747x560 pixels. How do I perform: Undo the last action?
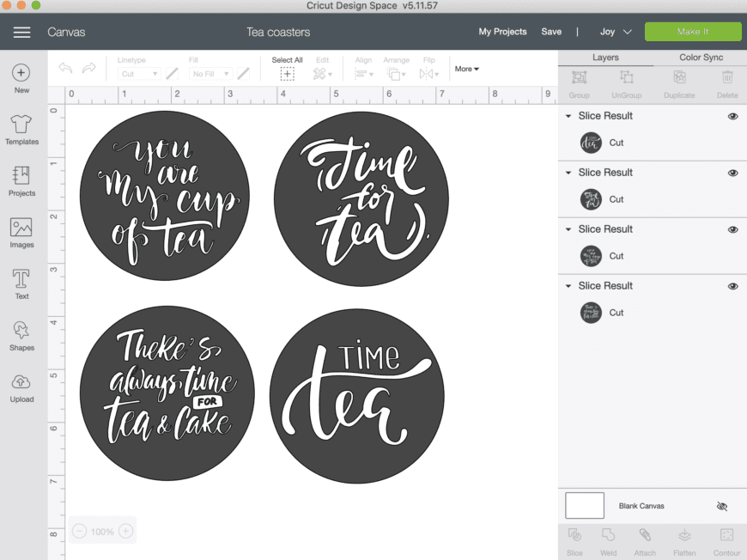point(65,68)
